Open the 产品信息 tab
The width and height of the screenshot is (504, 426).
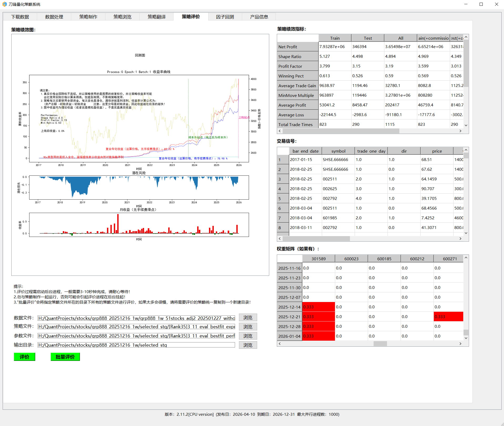coord(259,17)
